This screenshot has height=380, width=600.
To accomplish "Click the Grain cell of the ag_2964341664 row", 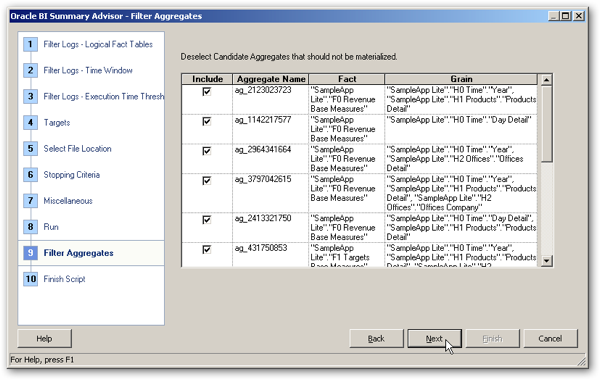I will (x=461, y=159).
